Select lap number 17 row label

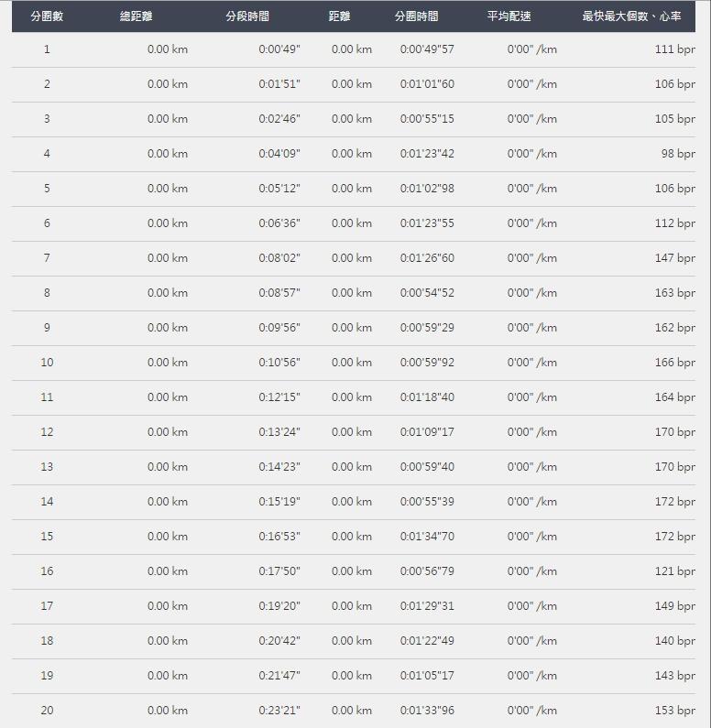pos(47,606)
